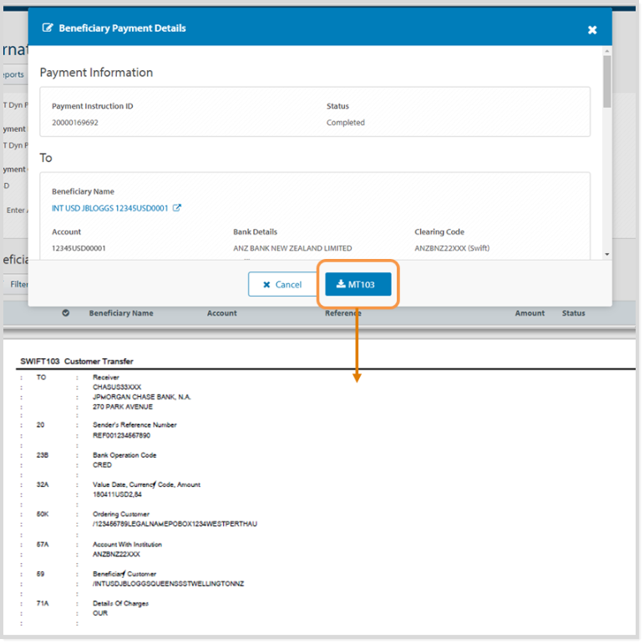Sort by Beneficiary Name column header
The width and height of the screenshot is (644, 644).
point(121,314)
